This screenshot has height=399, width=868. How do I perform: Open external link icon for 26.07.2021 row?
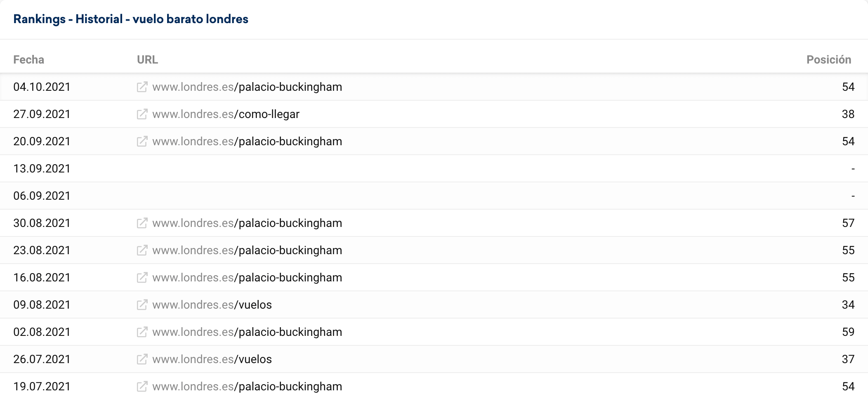(142, 359)
